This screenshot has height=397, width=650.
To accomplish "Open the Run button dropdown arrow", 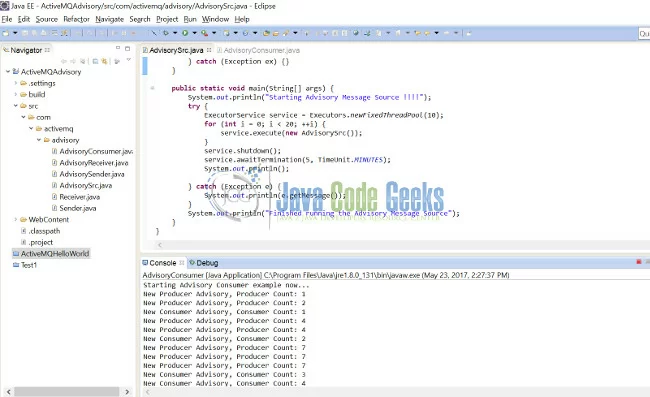I will click(x=194, y=33).
